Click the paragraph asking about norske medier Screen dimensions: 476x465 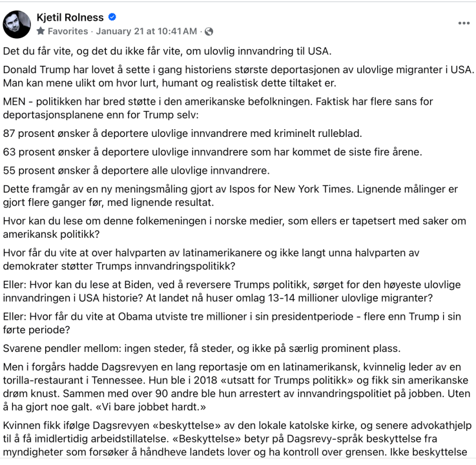pos(234,227)
